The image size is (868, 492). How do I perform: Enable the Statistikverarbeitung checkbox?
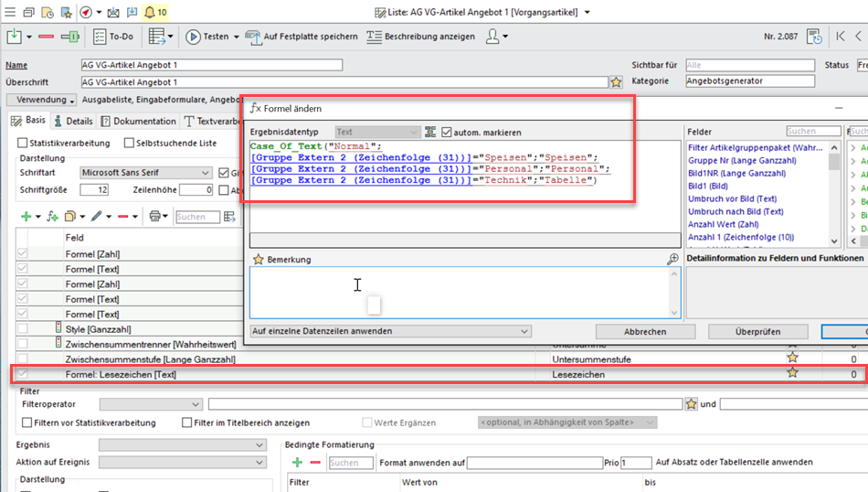tap(24, 144)
